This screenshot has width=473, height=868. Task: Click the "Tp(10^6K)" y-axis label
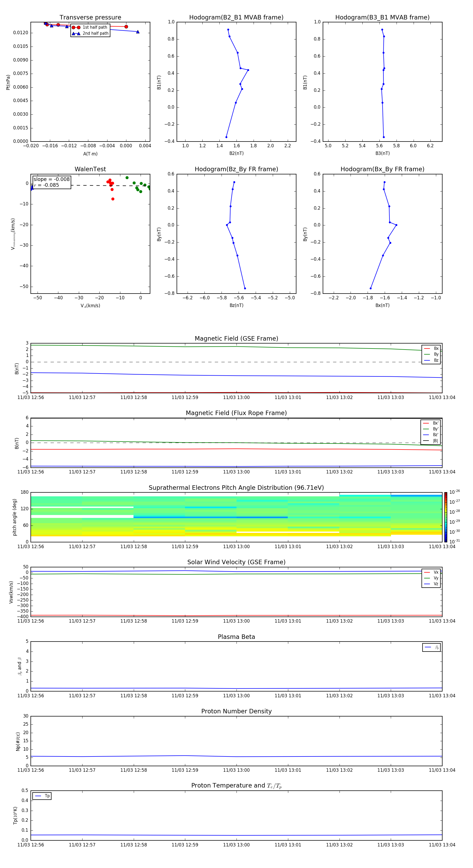point(15,815)
